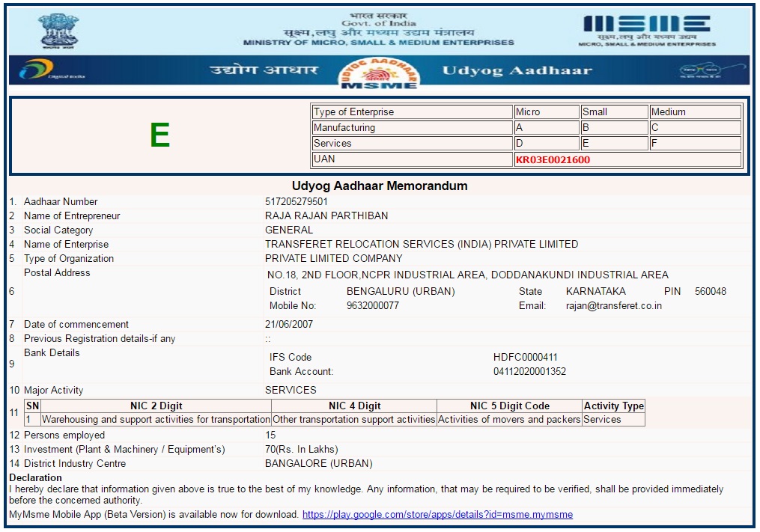Click the state value KARNATAKA
Screen dimensions: 760x532
(x=596, y=291)
